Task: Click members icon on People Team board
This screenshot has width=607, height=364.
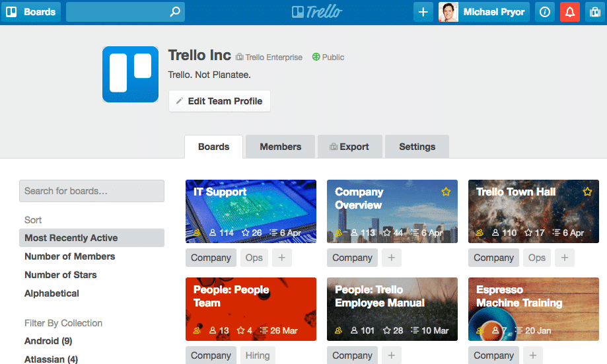Action: click(213, 330)
